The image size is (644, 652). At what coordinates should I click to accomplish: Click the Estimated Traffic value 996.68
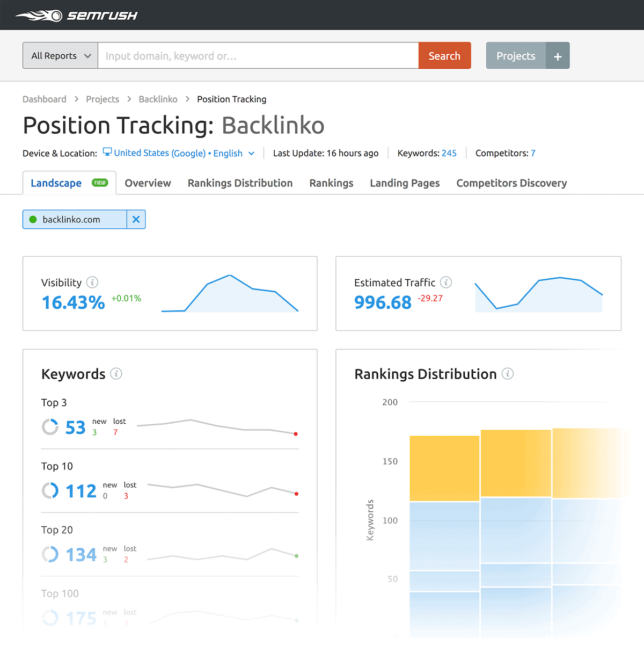coord(383,302)
